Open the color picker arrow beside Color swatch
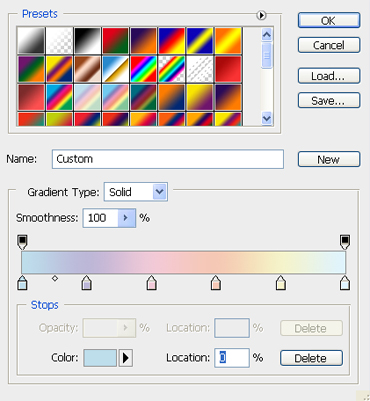Image resolution: width=370 pixels, height=401 pixels. [126, 358]
